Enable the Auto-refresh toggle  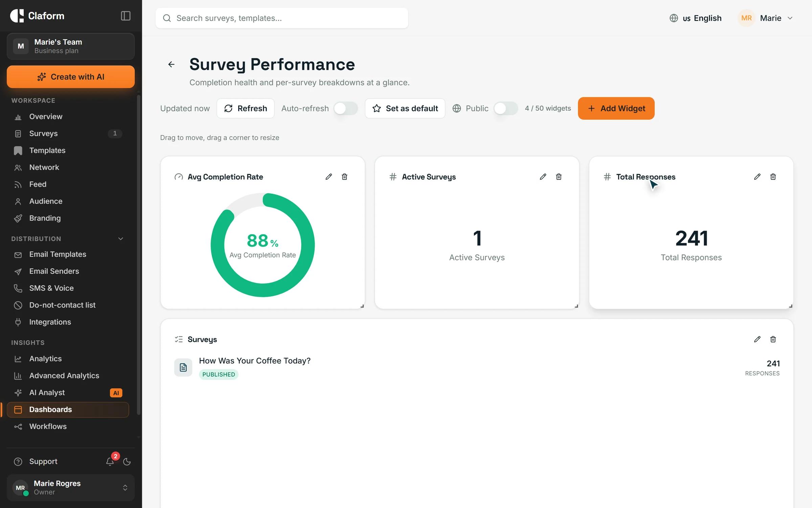[x=346, y=108]
